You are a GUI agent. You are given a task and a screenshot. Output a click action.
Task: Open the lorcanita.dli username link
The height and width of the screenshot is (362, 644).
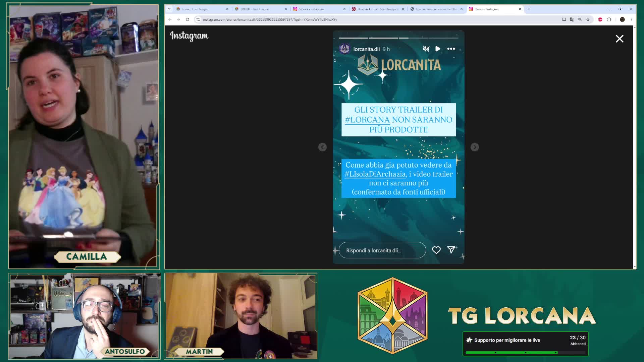[x=366, y=49]
